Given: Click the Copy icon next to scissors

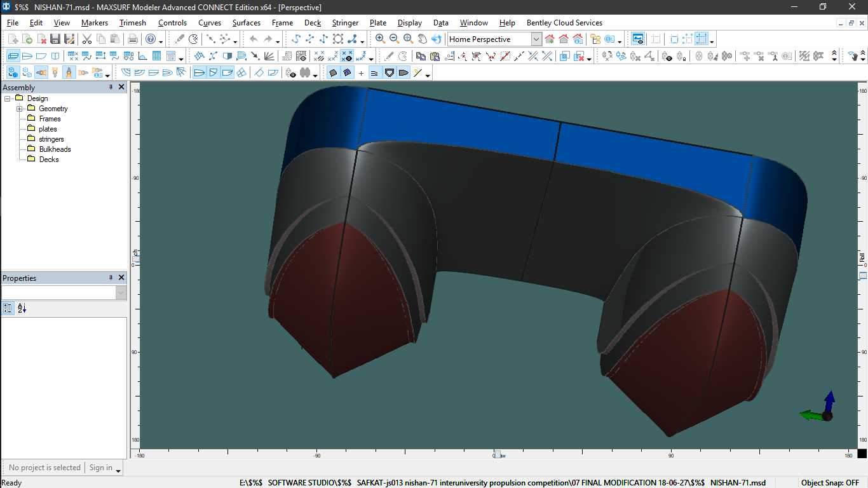Looking at the screenshot, I should (101, 39).
